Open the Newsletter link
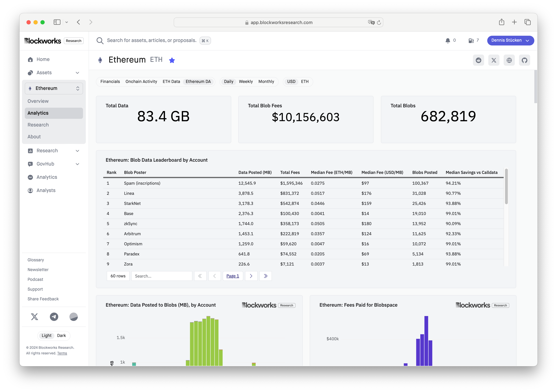 point(38,270)
